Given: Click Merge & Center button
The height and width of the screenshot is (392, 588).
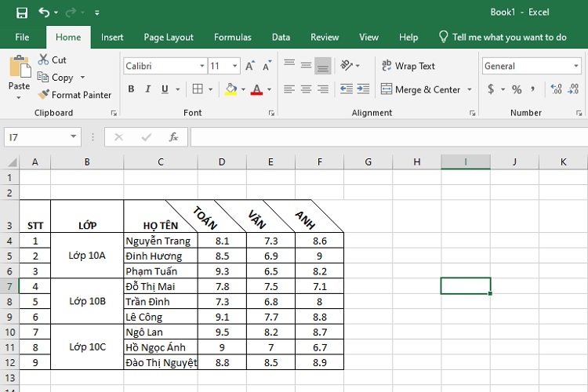Looking at the screenshot, I should (x=420, y=89).
